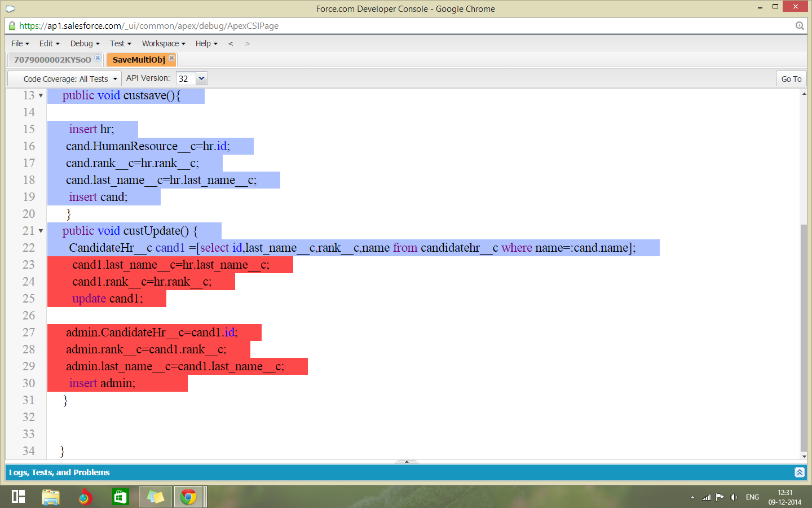Click the forward navigation arrow in menu bar
812x508 pixels.
click(x=247, y=43)
